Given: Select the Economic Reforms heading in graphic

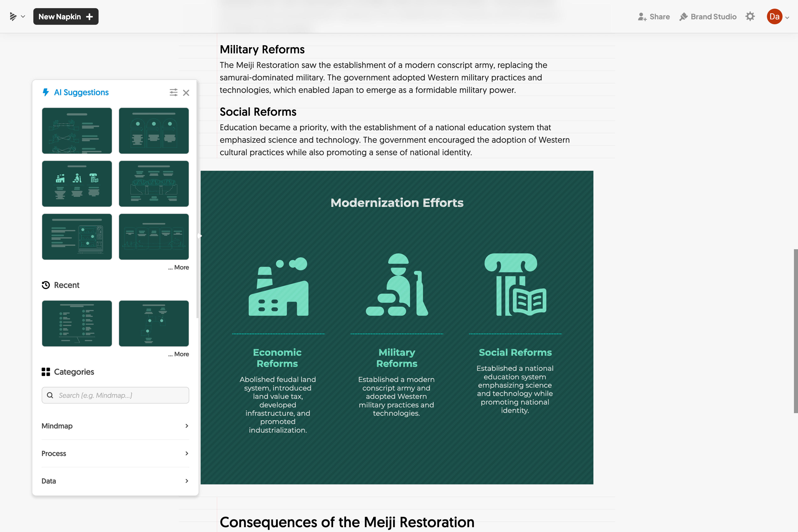Looking at the screenshot, I should (277, 358).
